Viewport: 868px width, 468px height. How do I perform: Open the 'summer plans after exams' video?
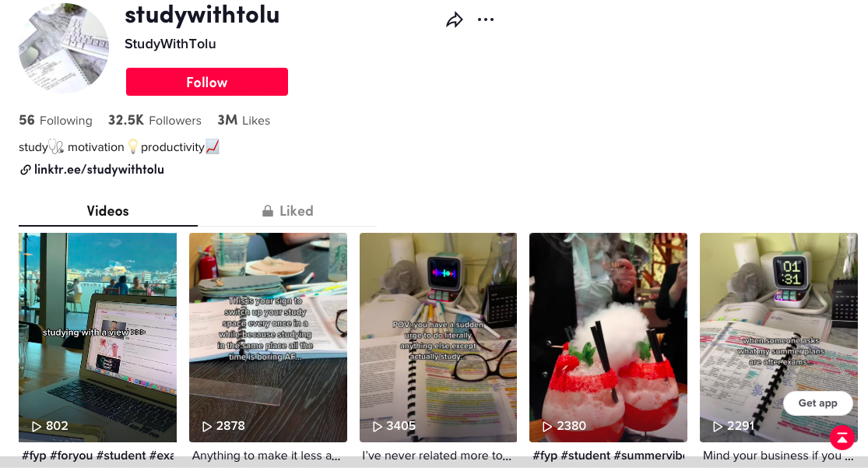(778, 337)
